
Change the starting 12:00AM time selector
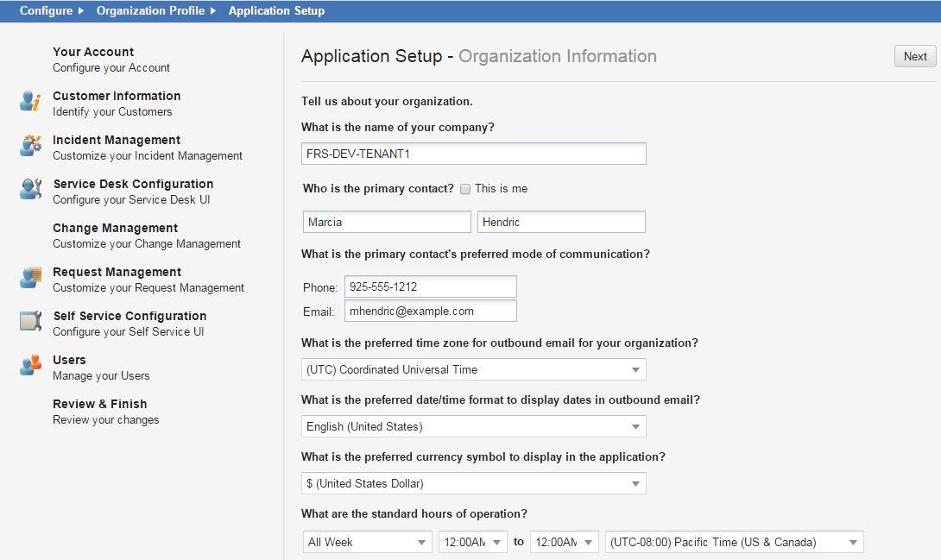pos(472,542)
